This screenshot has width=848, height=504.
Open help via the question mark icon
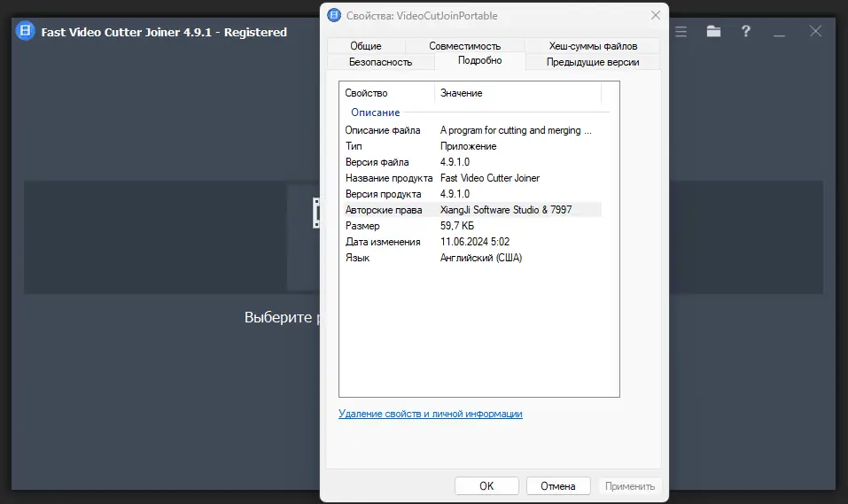(746, 31)
